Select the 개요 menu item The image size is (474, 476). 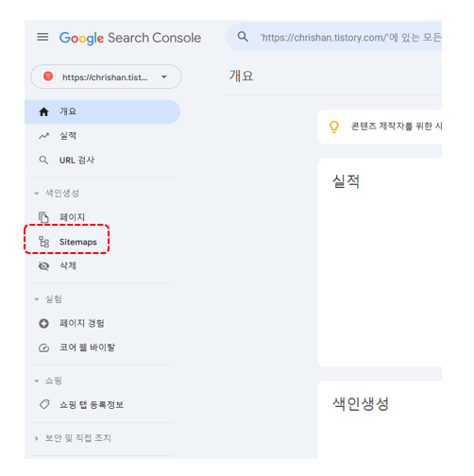coord(102,111)
